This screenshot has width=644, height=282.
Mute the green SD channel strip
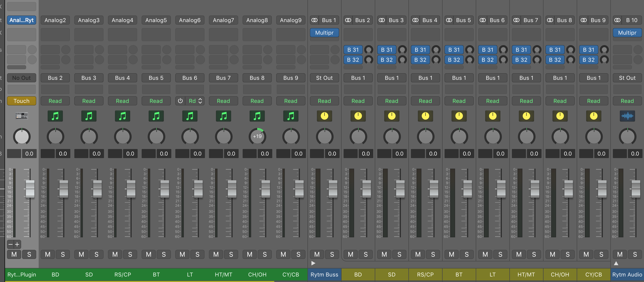[81, 254]
